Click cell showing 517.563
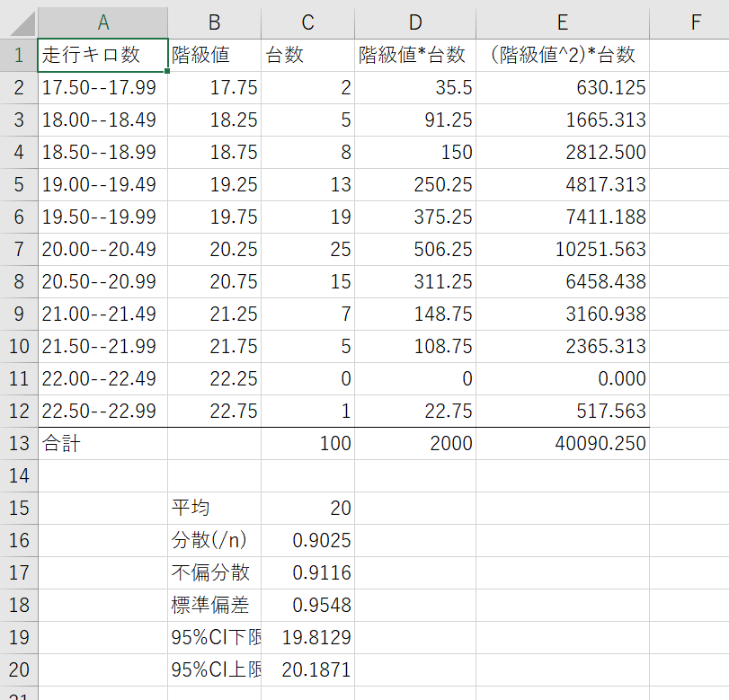Viewport: 729px width, 700px height. (563, 412)
